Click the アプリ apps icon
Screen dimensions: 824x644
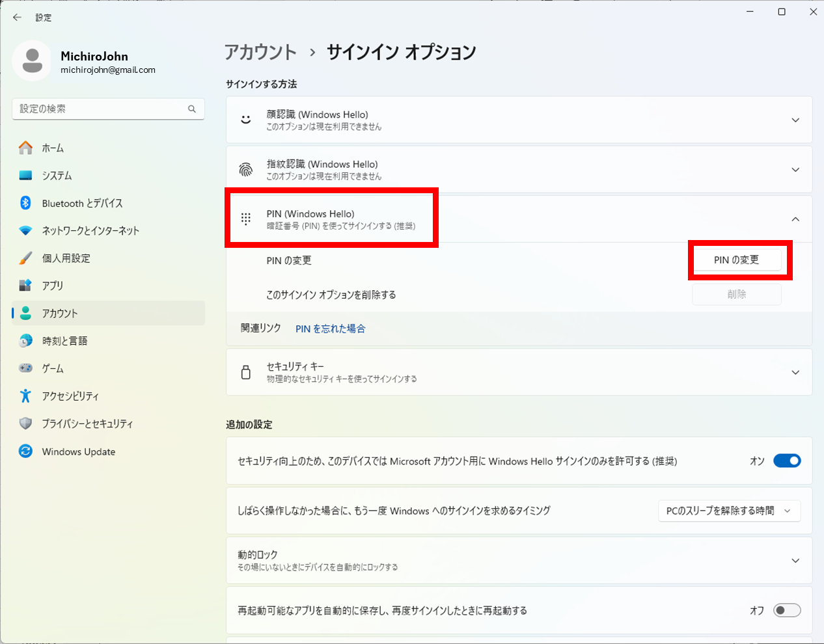(25, 286)
